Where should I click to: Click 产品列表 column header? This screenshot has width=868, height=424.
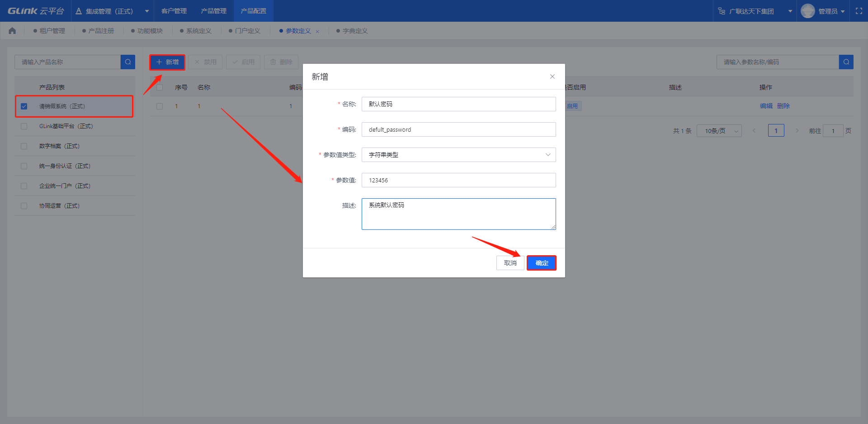point(52,87)
